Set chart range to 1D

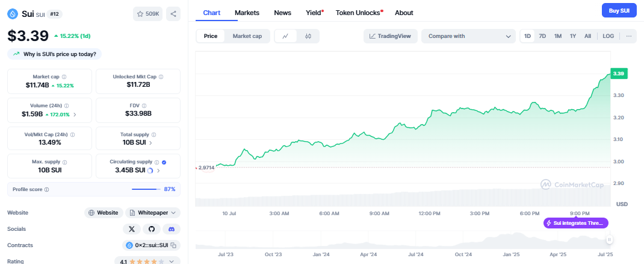point(527,36)
